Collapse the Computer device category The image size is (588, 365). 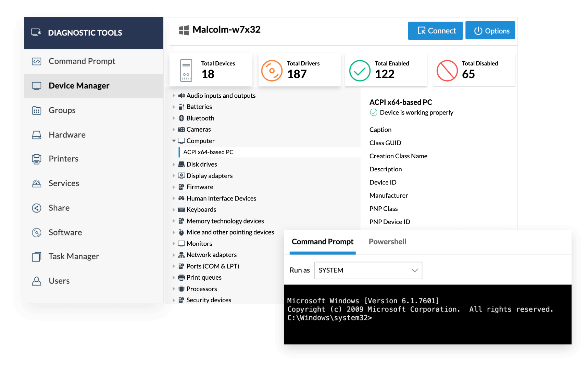pos(174,141)
